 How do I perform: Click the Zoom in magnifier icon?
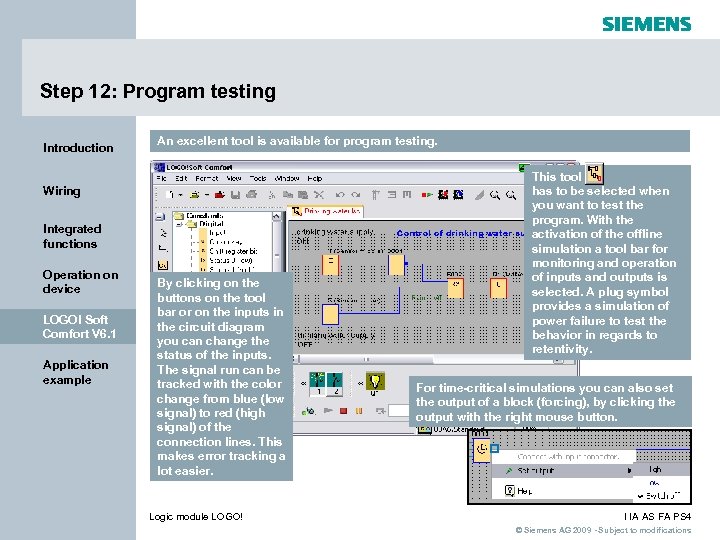click(495, 195)
